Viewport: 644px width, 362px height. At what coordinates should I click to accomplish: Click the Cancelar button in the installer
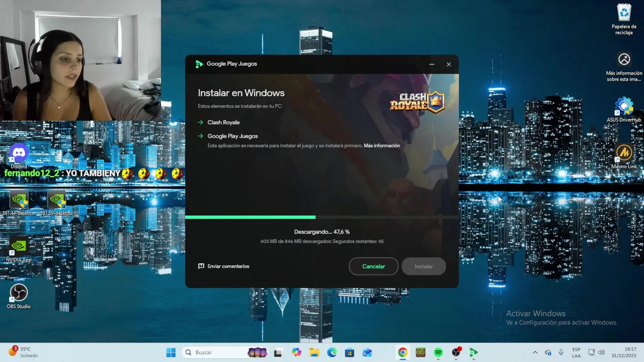tap(373, 266)
